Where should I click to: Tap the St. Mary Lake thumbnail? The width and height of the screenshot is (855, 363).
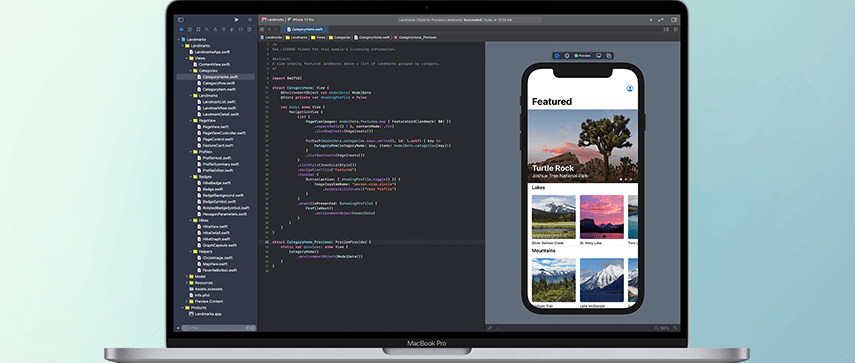601,217
